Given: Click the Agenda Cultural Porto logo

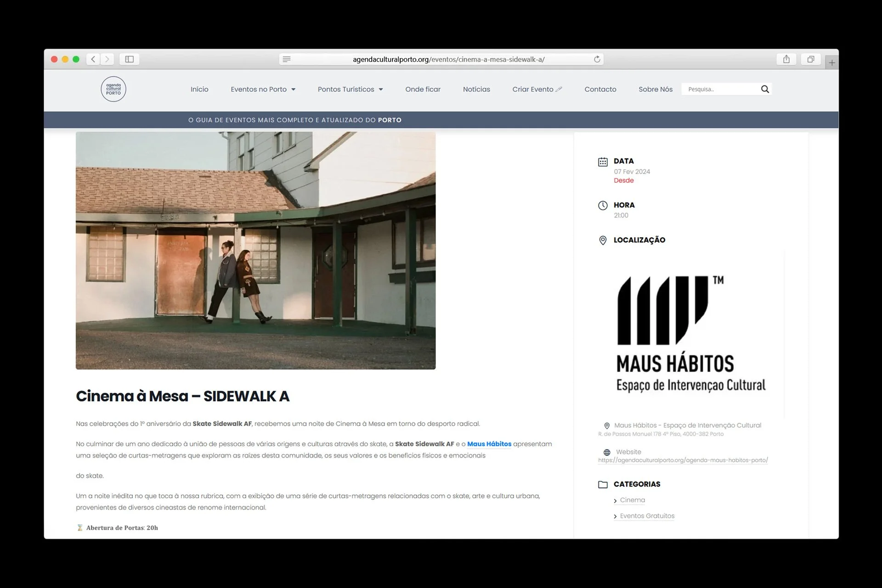Looking at the screenshot, I should click(x=113, y=89).
